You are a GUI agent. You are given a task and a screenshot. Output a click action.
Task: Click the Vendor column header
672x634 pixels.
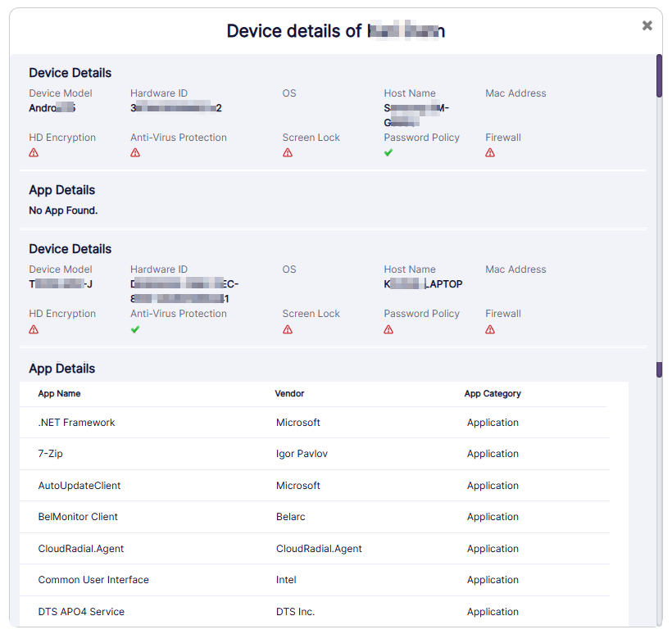point(288,393)
